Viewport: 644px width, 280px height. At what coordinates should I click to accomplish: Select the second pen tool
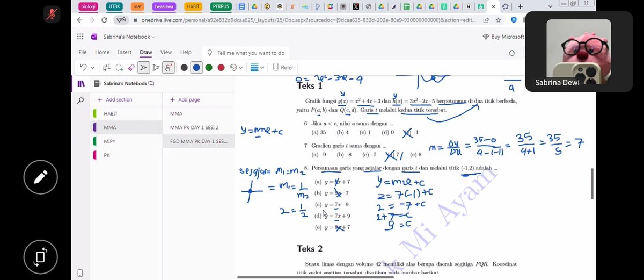(156, 67)
